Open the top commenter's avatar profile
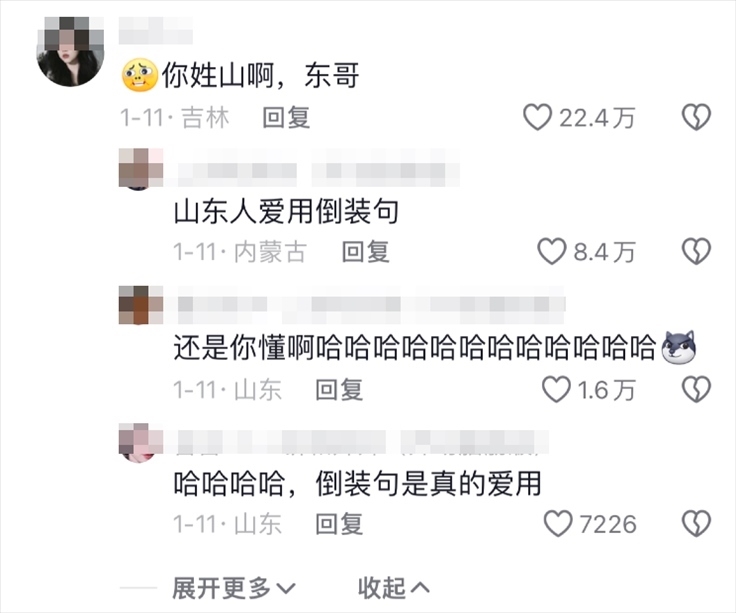The height and width of the screenshot is (613, 736). pos(70,52)
